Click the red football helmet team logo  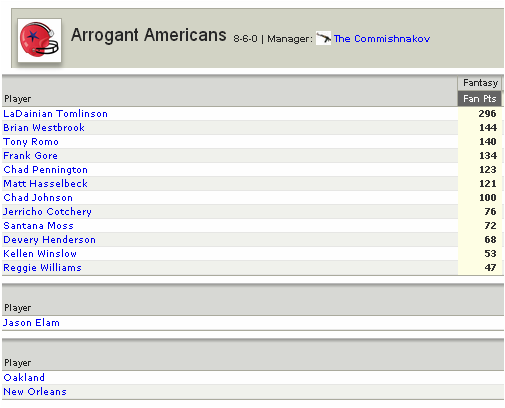pyautogui.click(x=39, y=40)
